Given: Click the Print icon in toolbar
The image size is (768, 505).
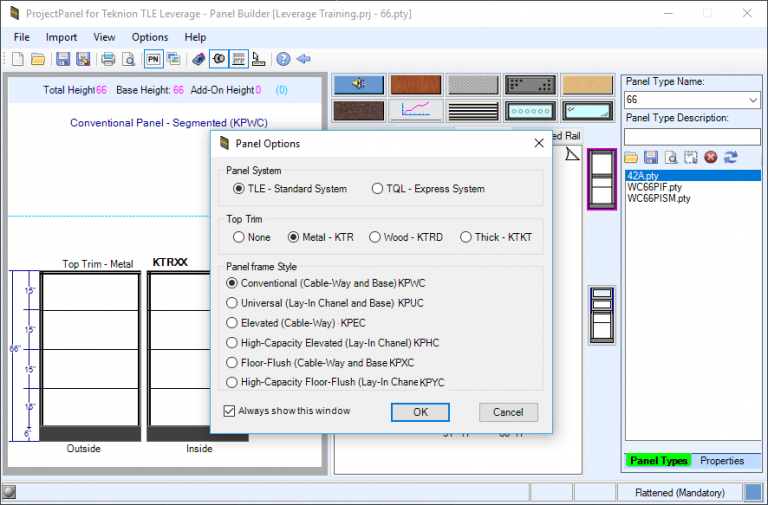Looking at the screenshot, I should coord(108,59).
